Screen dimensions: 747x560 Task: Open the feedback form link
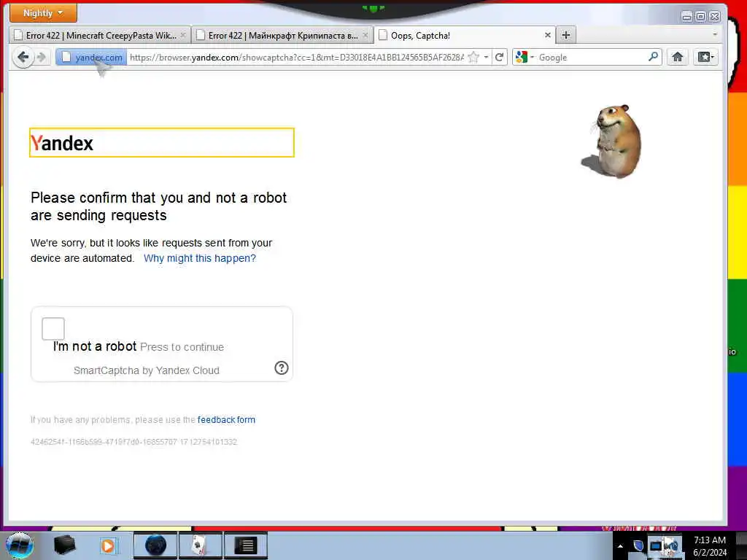pos(226,419)
